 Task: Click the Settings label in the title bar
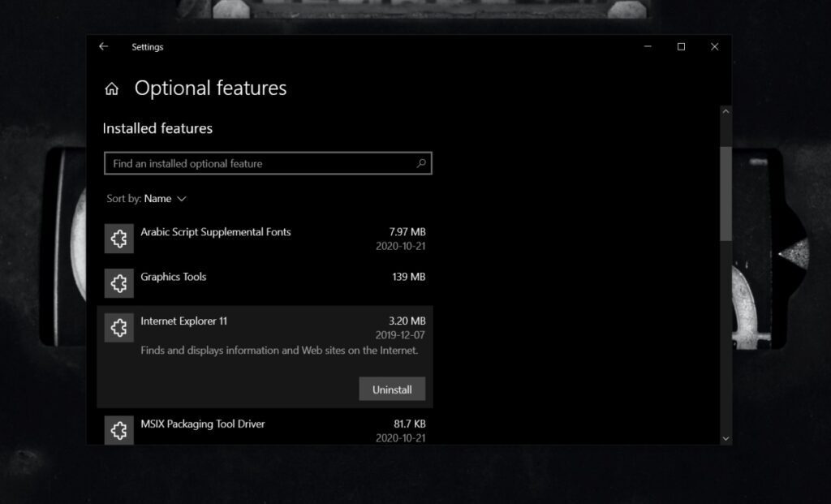click(x=148, y=46)
